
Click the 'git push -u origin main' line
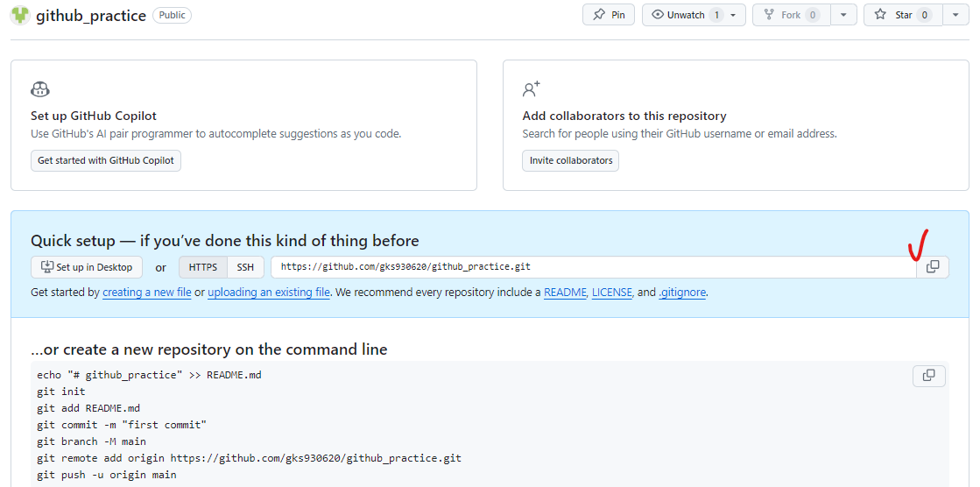pyautogui.click(x=106, y=475)
